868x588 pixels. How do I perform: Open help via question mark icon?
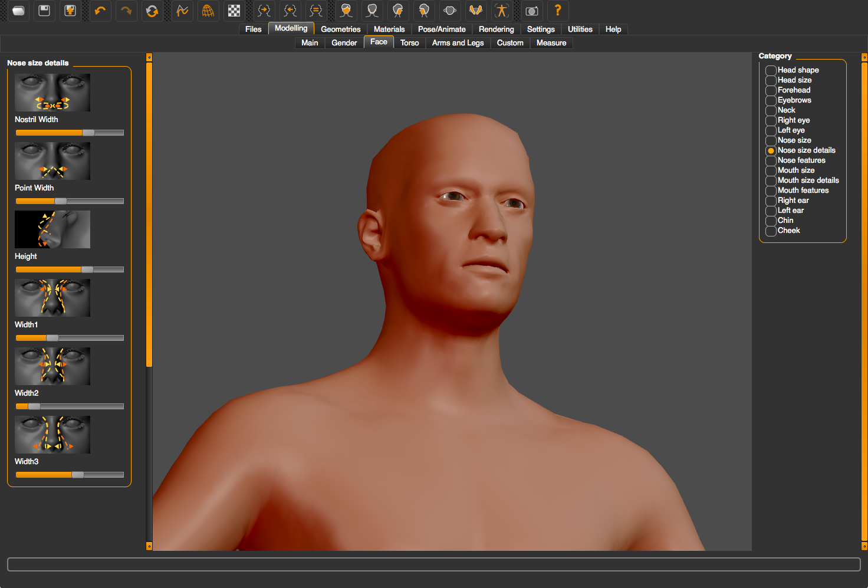click(x=557, y=11)
